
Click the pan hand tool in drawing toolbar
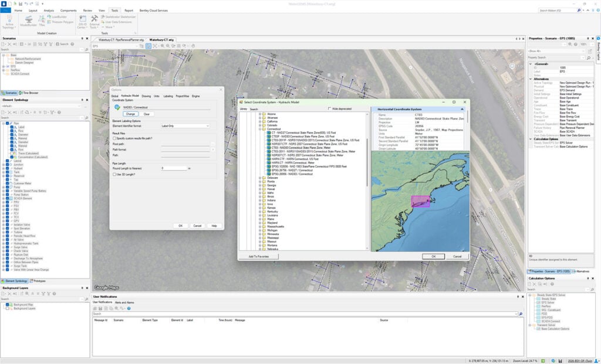[193, 46]
